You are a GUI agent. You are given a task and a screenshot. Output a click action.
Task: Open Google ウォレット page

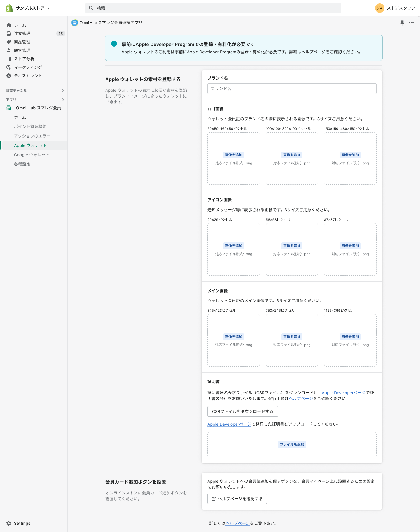(x=32, y=155)
